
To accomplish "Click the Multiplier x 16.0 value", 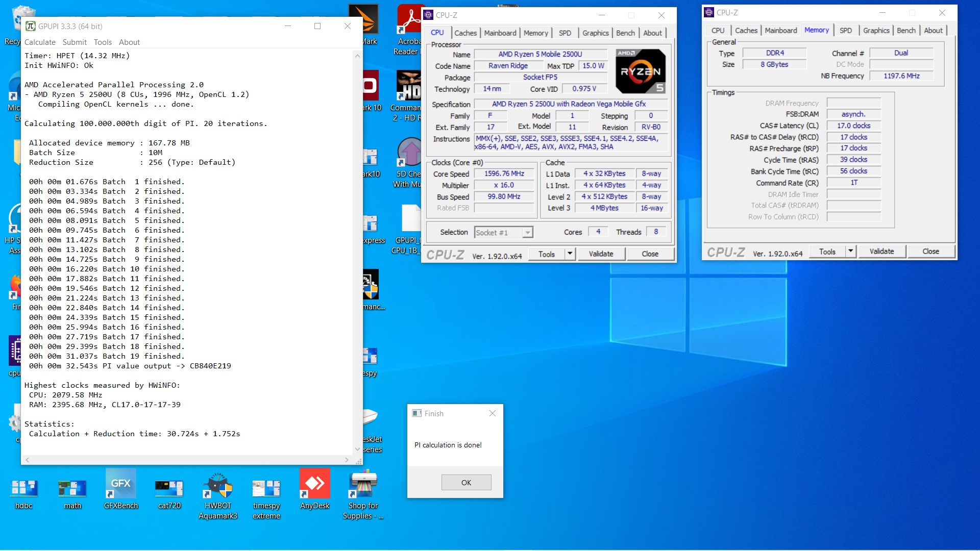I will click(x=504, y=185).
